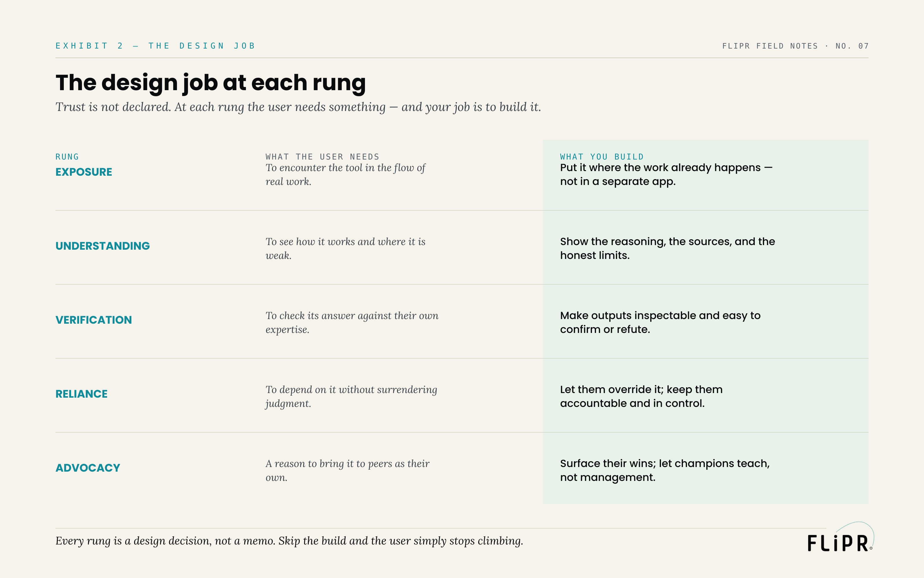
Task: Click the title 'The design job at each rung'
Action: (x=210, y=83)
